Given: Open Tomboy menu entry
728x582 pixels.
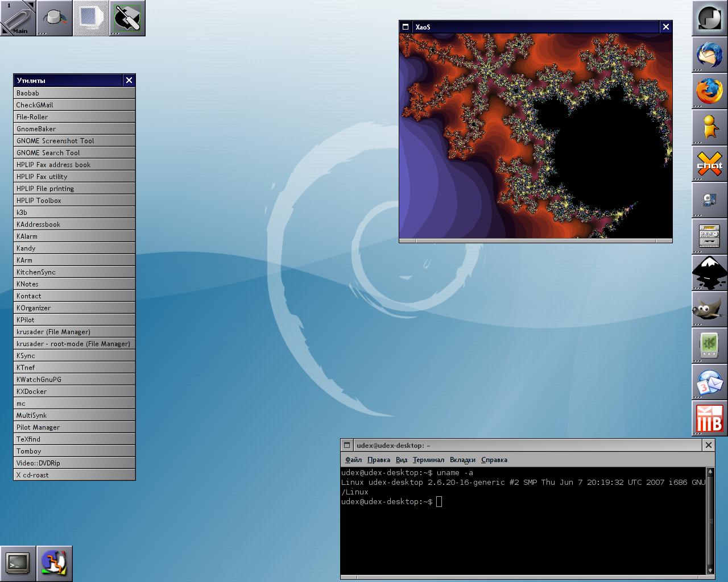Looking at the screenshot, I should tap(75, 451).
